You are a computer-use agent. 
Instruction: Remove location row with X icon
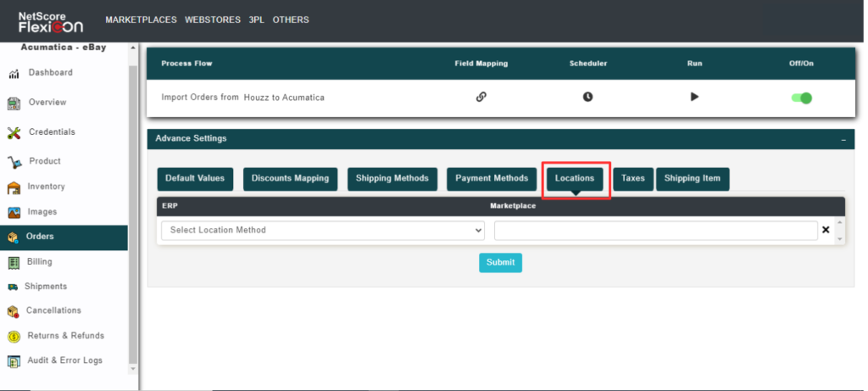coord(826,230)
